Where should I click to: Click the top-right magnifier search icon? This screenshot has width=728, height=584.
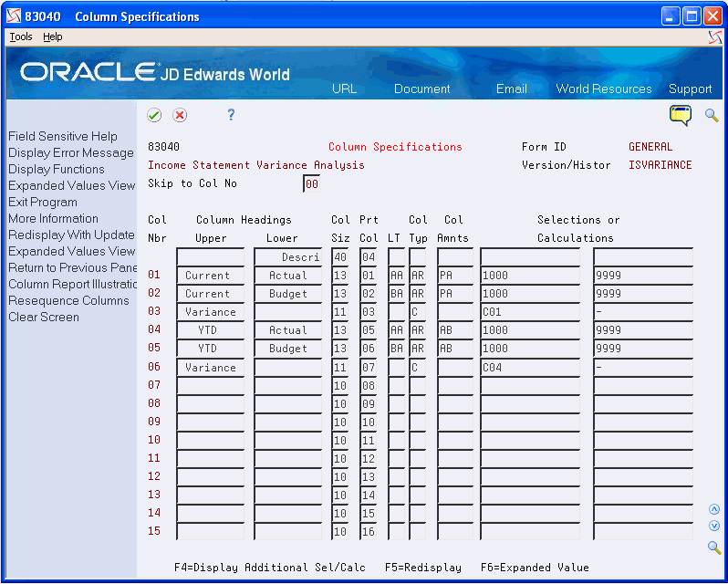[712, 115]
